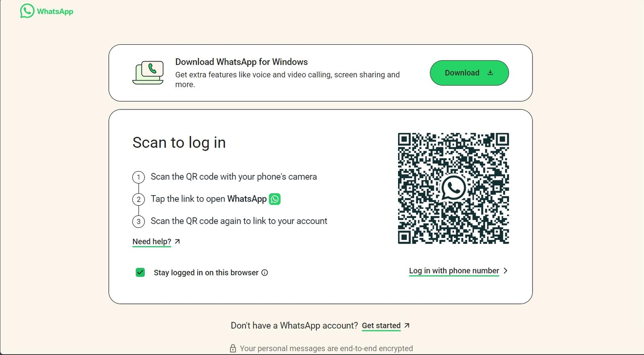Click the green Download button

point(469,73)
